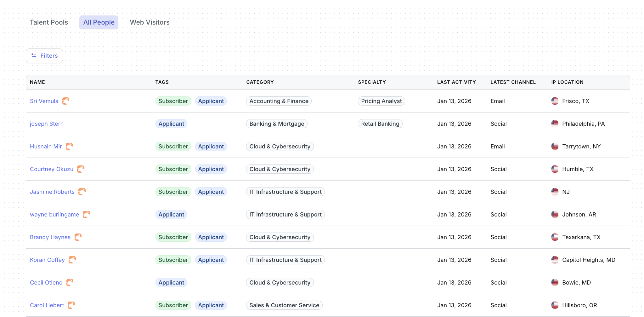644x317 pixels.
Task: Switch to the Talent Pools tab
Action: coord(49,22)
